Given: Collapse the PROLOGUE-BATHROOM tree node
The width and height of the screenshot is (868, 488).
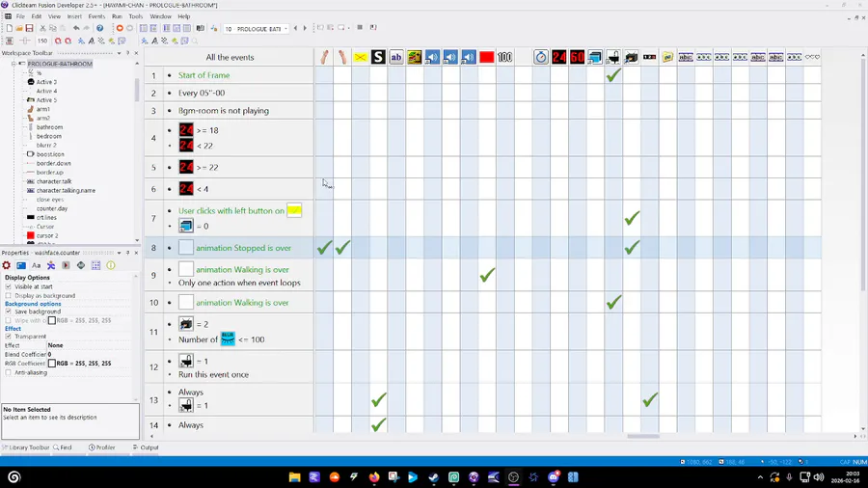Looking at the screenshot, I should coord(14,65).
